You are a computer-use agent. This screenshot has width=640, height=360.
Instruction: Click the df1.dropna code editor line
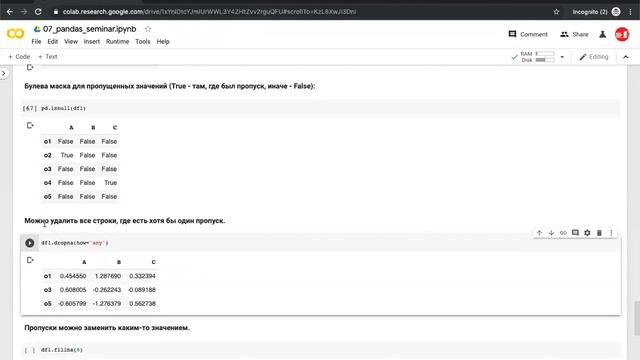coord(75,243)
